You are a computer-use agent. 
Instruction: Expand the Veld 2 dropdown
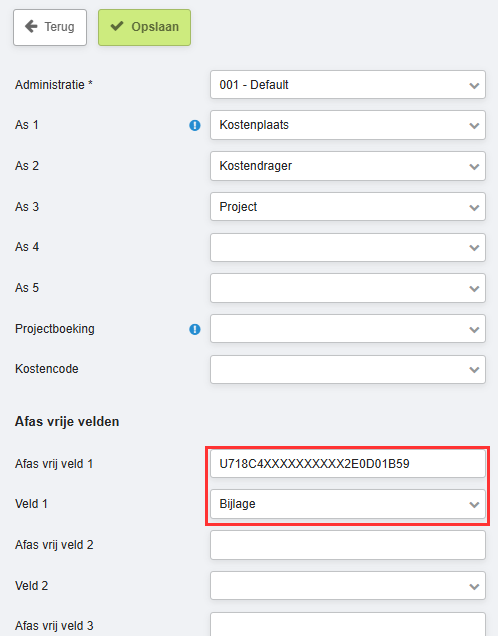(348, 586)
